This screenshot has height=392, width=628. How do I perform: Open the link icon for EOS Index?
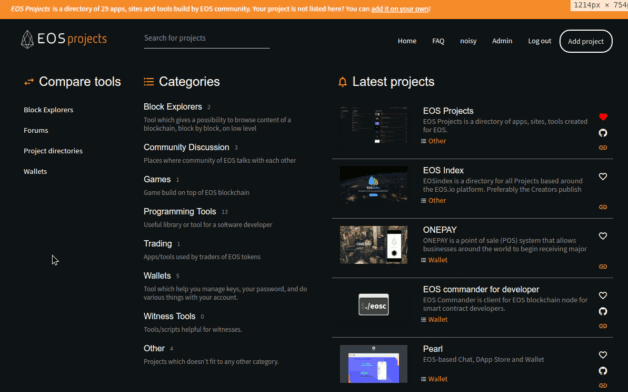[x=603, y=207]
